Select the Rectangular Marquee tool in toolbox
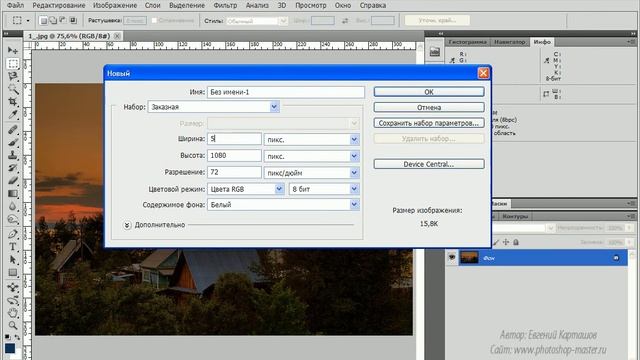Viewport: 640px width, 360px height. click(13, 64)
